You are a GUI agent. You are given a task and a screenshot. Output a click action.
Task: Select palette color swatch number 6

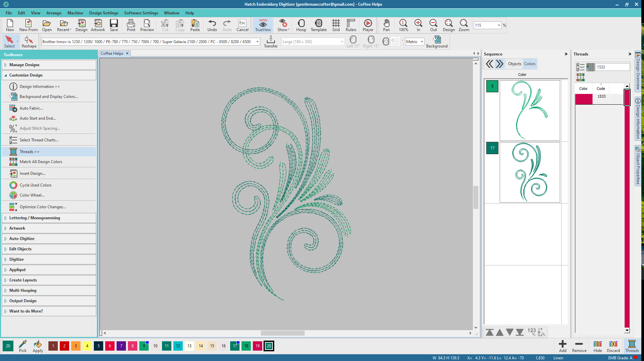(x=110, y=346)
